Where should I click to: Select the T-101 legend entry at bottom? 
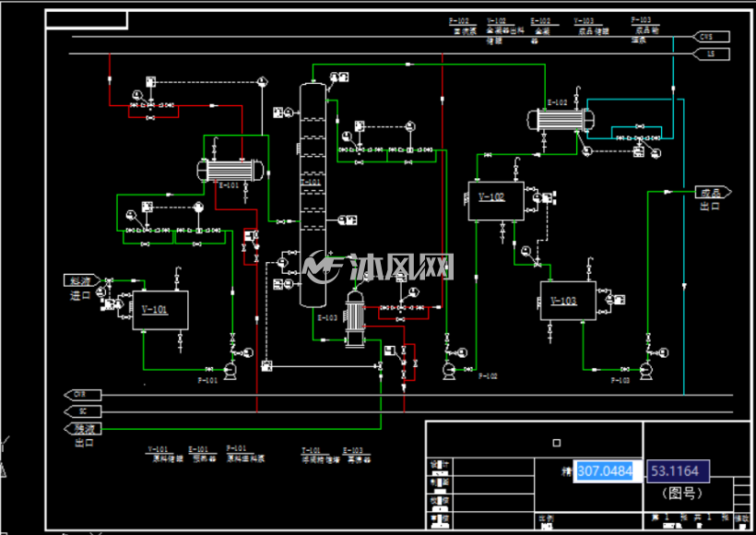point(321,456)
